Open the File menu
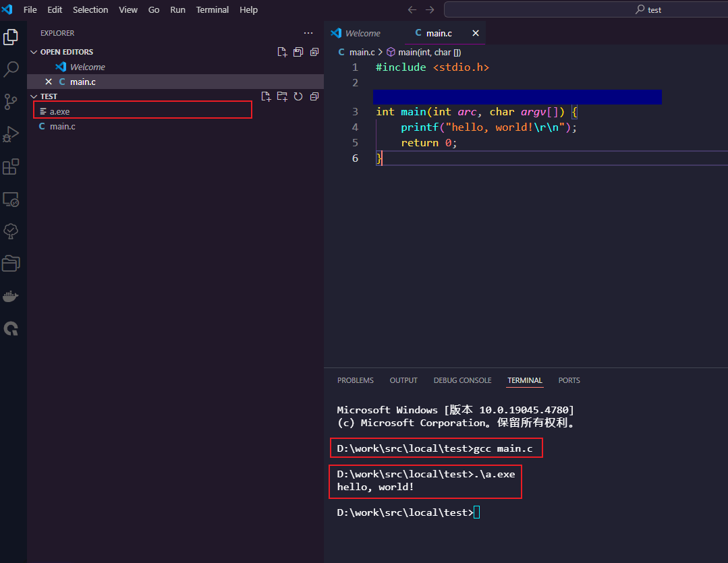This screenshot has height=563, width=728. coord(30,9)
